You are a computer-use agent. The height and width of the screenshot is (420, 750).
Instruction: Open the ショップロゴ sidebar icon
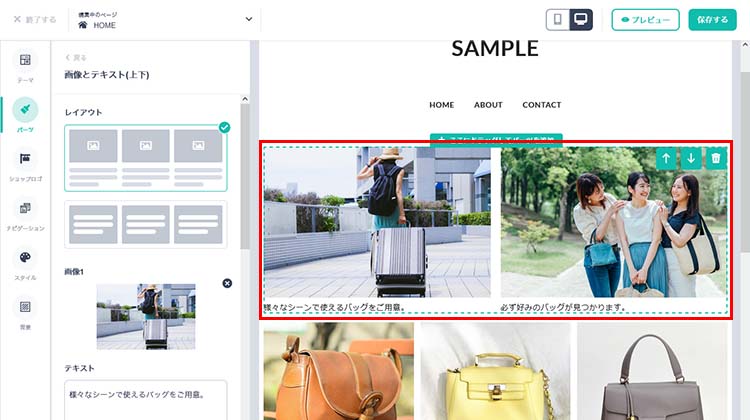point(25,159)
